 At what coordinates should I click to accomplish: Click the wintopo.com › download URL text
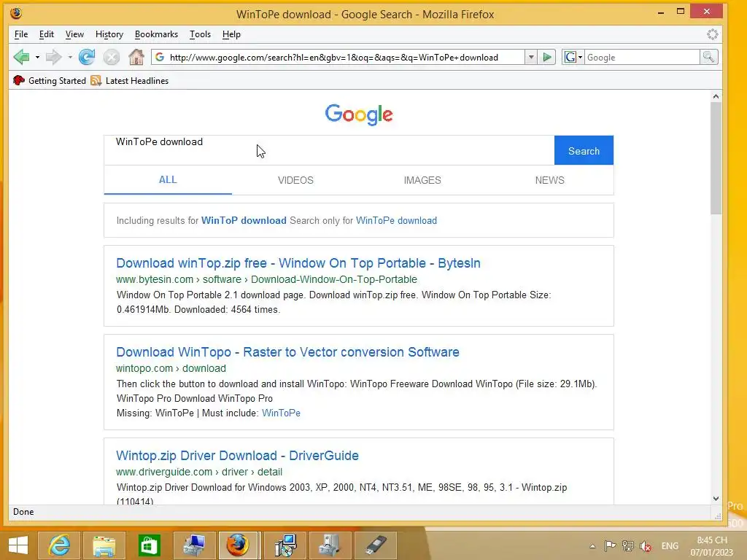171,368
